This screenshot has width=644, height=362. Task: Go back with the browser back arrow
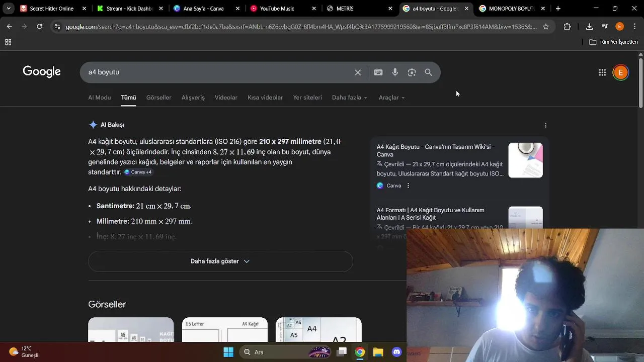[9, 26]
